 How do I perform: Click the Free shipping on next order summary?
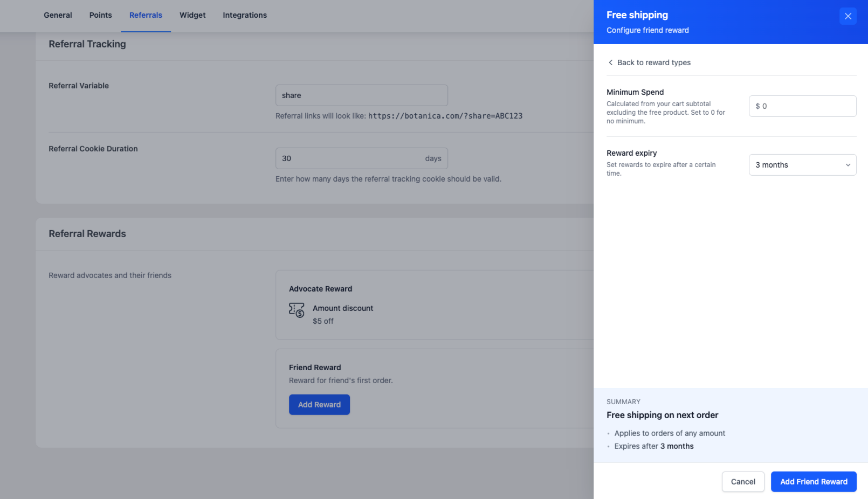coord(662,415)
